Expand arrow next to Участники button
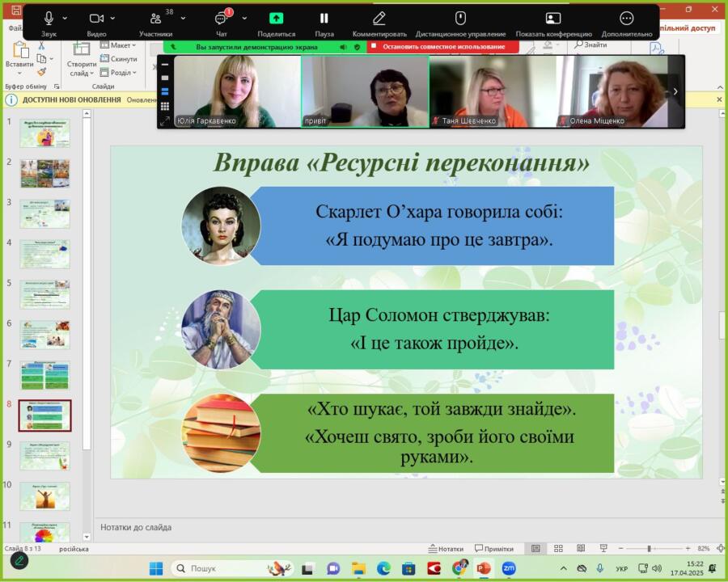This screenshot has height=582, width=728. tap(183, 18)
